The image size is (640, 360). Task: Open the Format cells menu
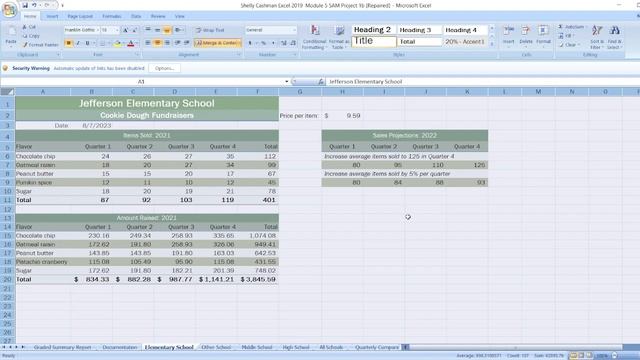pos(543,35)
